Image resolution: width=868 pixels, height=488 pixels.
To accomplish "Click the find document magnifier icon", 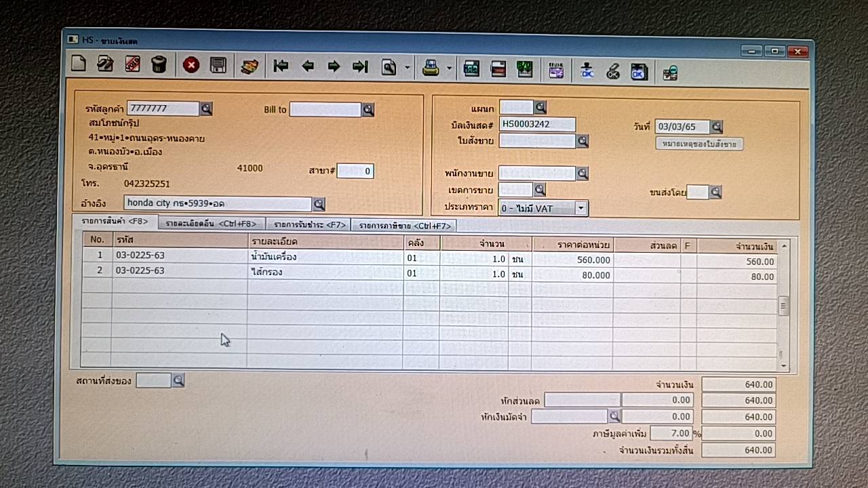I will tap(389, 67).
